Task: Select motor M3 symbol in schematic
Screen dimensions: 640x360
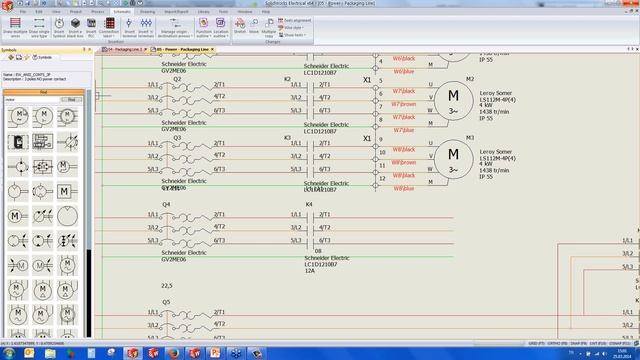Action: coord(453,159)
